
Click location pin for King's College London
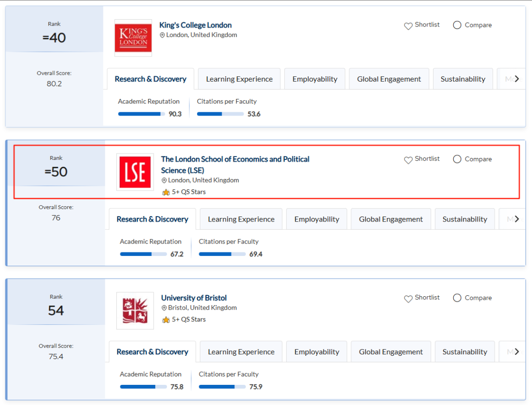coord(162,35)
